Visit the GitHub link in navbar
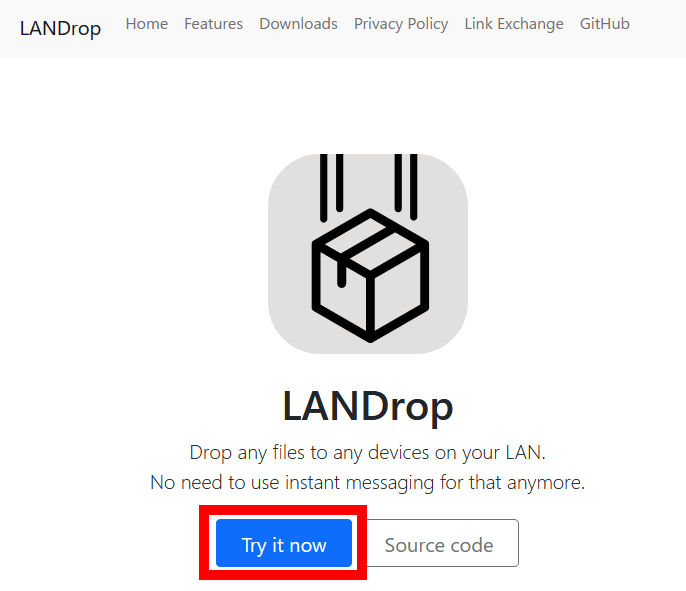The width and height of the screenshot is (686, 591). tap(605, 24)
